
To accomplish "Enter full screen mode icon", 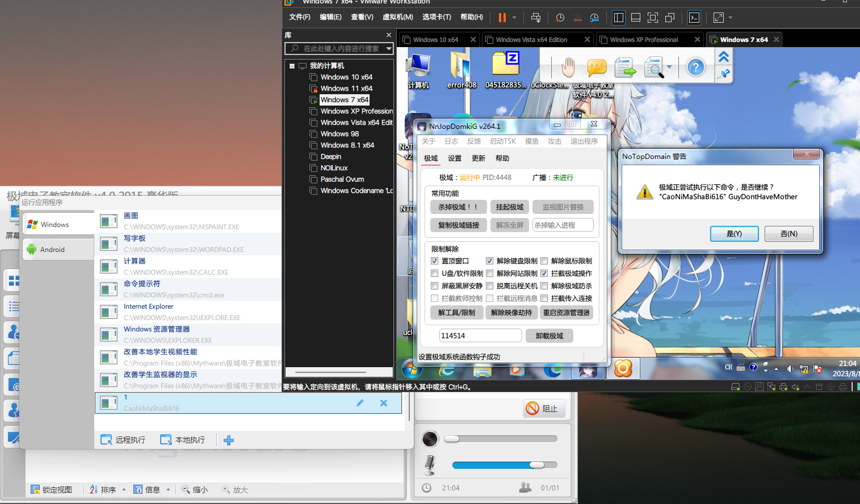I will coord(653,18).
